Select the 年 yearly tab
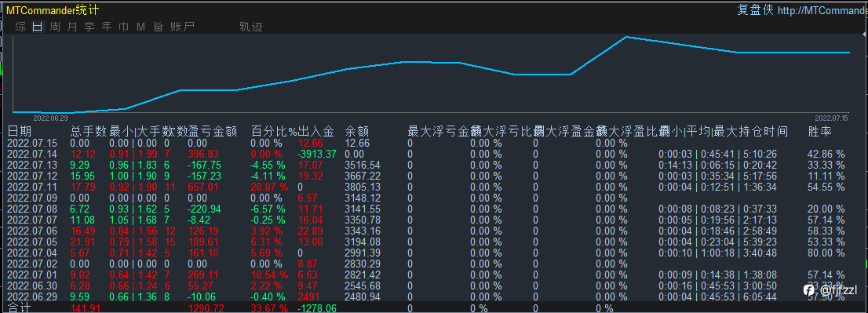This screenshot has width=868, height=313. [106, 27]
